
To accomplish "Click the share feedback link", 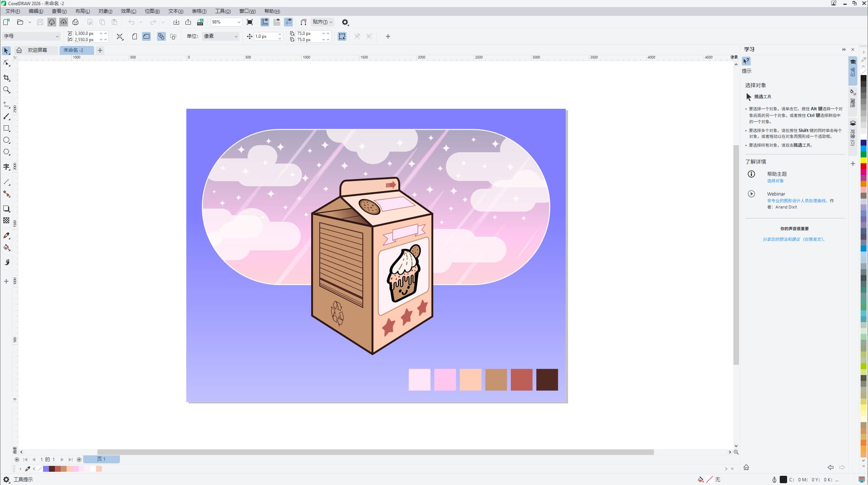I will pos(794,239).
